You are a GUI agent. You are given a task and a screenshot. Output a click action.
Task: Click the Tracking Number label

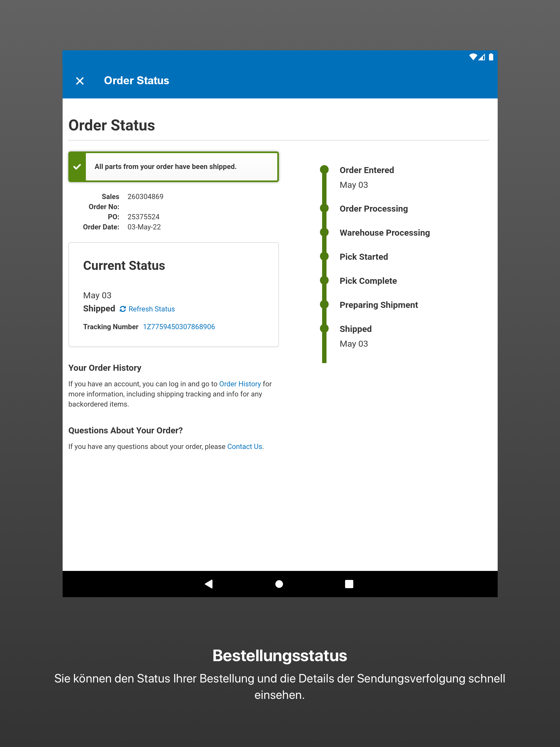pos(111,326)
